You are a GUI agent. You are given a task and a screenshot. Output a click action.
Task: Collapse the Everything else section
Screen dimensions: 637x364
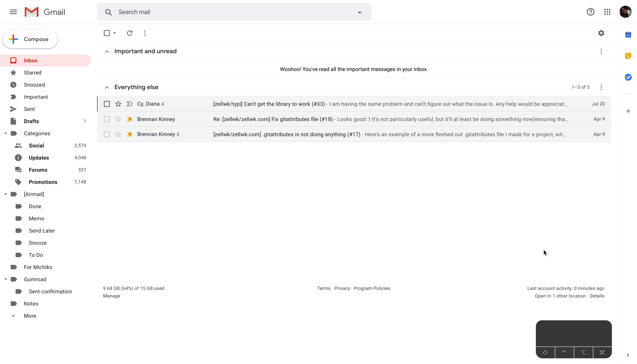(x=107, y=87)
